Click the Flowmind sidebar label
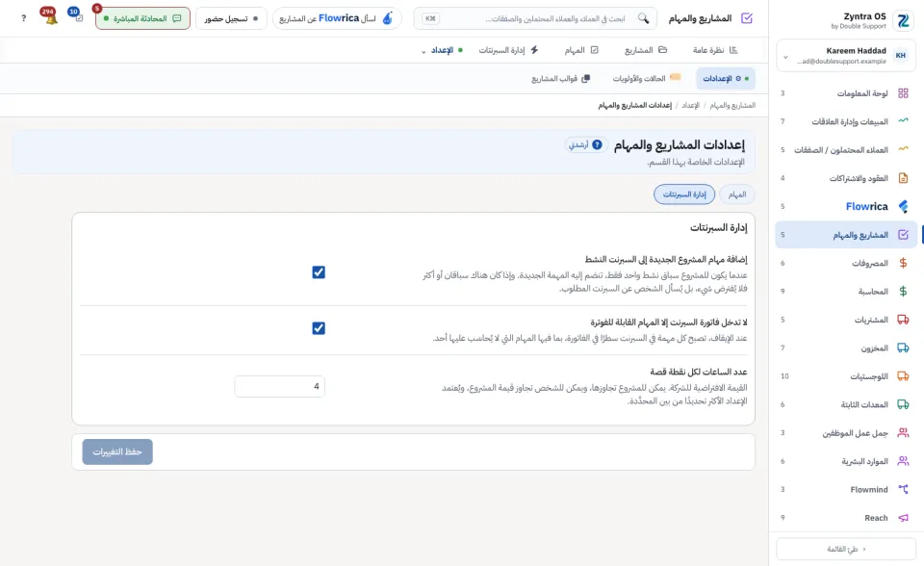The height and width of the screenshot is (566, 924). click(868, 489)
